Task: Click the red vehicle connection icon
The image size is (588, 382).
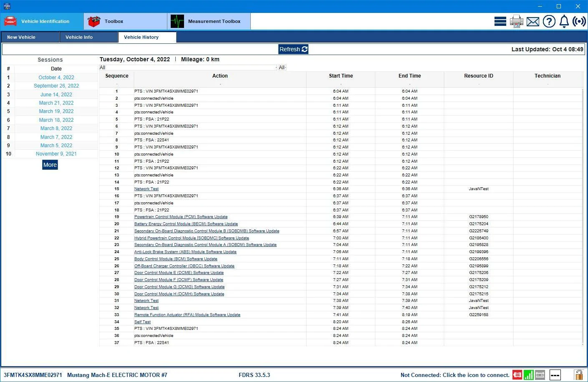Action: click(517, 375)
